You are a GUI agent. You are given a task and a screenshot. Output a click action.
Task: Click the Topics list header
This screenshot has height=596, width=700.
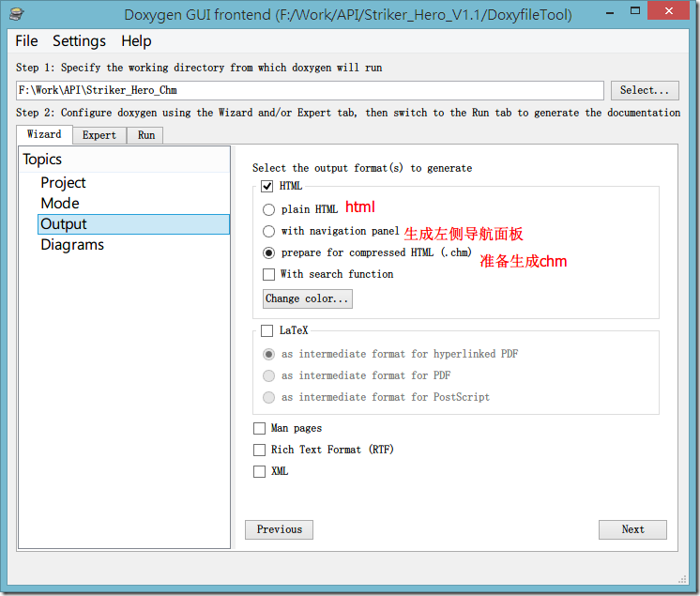[124, 160]
